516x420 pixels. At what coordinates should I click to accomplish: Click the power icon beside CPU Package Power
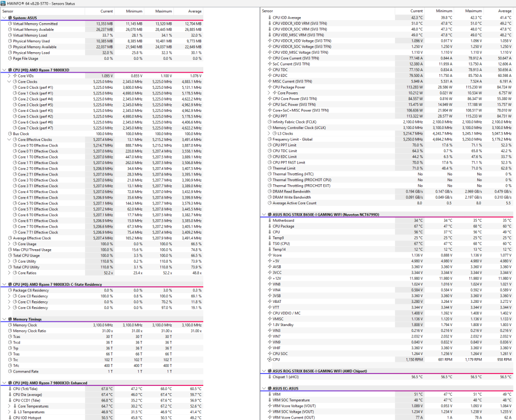269,87
